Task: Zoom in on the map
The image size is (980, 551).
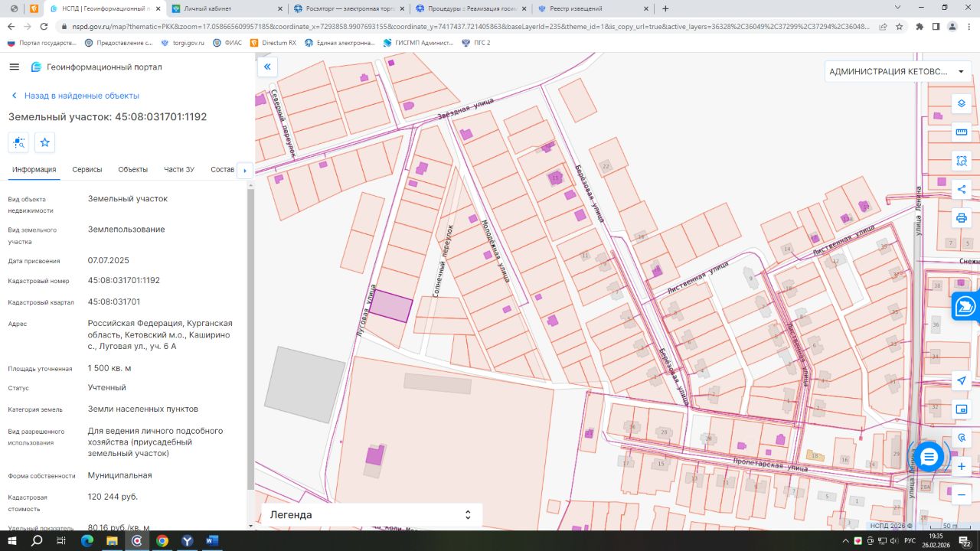Action: coord(962,466)
